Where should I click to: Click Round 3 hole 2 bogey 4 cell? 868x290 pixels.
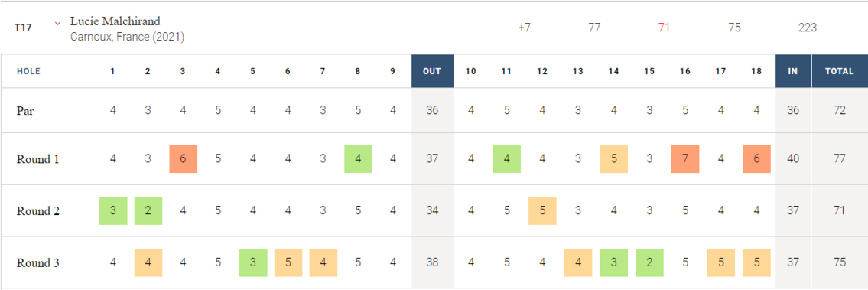[148, 262]
